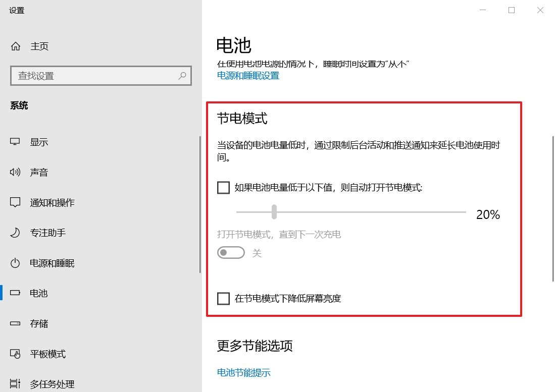
Task: Click the 系统 section heading
Action: click(19, 105)
